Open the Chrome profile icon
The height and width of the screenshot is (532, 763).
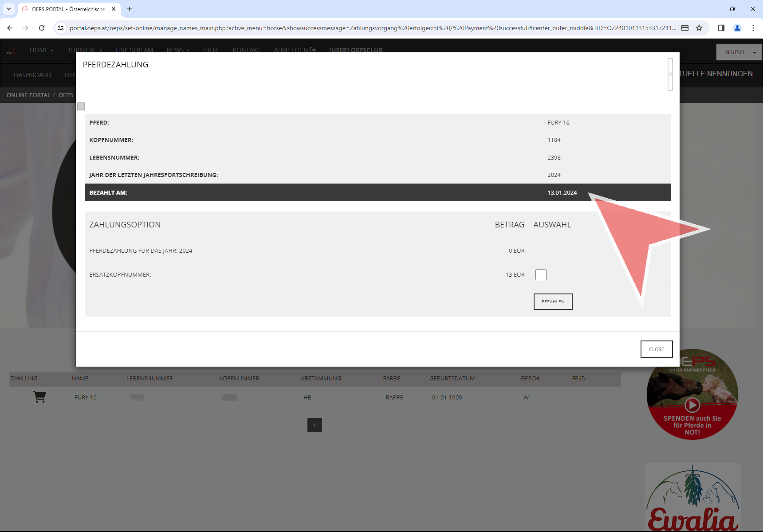pyautogui.click(x=737, y=28)
